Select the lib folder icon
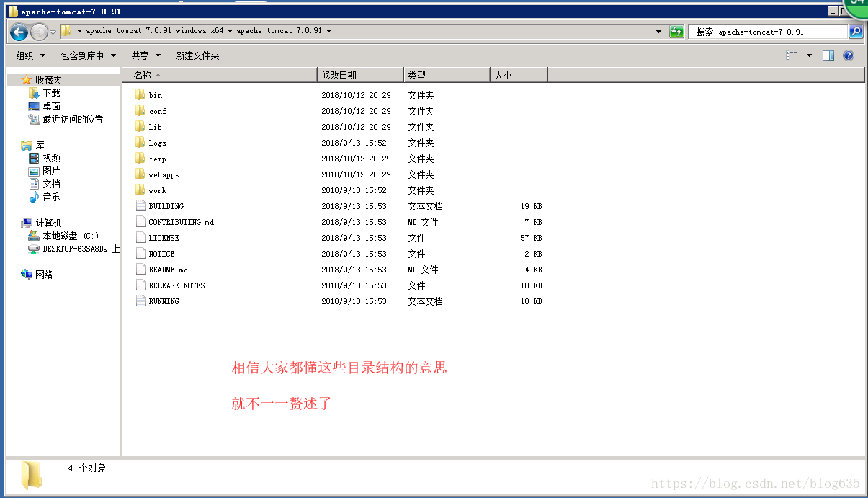This screenshot has width=868, height=498. 140,126
